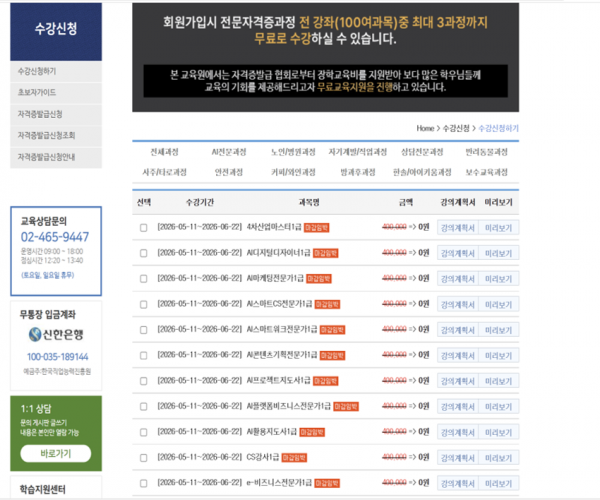Open 미리보기 for AI디지털디자이너1급

(499, 253)
